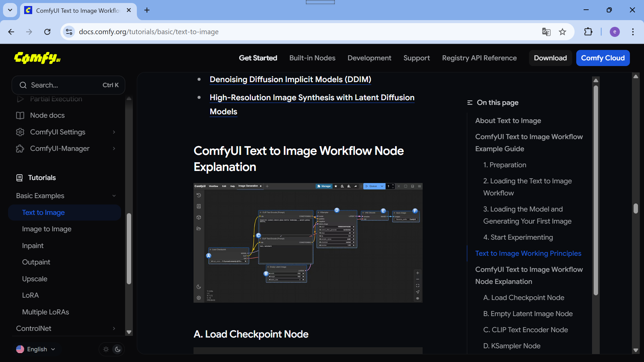Screen dimensions: 644x362
Task: Expand the ControlNet section
Action: pyautogui.click(x=114, y=328)
